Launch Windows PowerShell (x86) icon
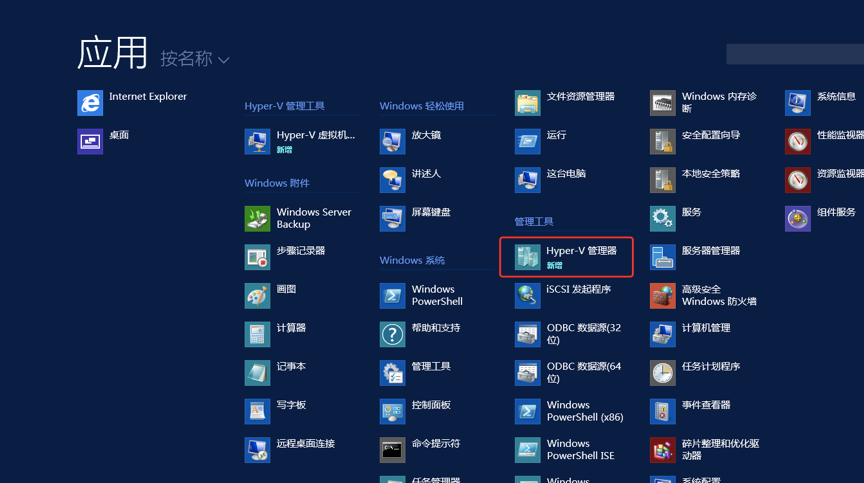The image size is (864, 483). [x=527, y=411]
